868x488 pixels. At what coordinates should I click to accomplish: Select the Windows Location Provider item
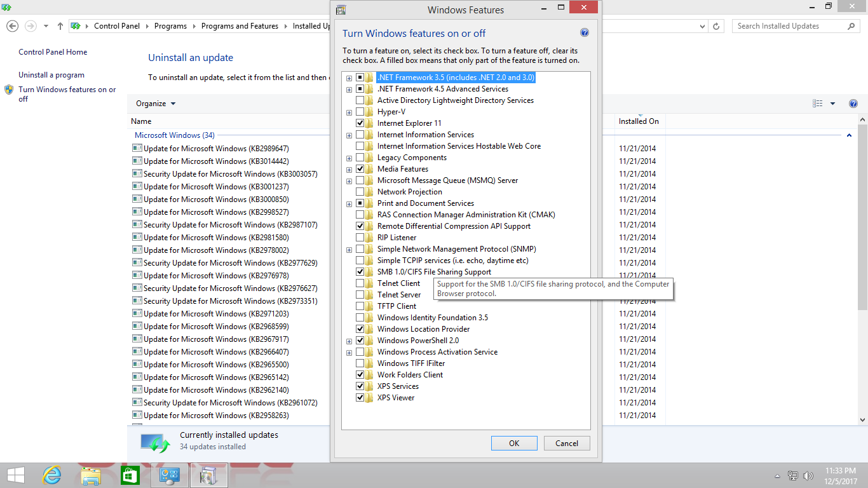coord(423,329)
